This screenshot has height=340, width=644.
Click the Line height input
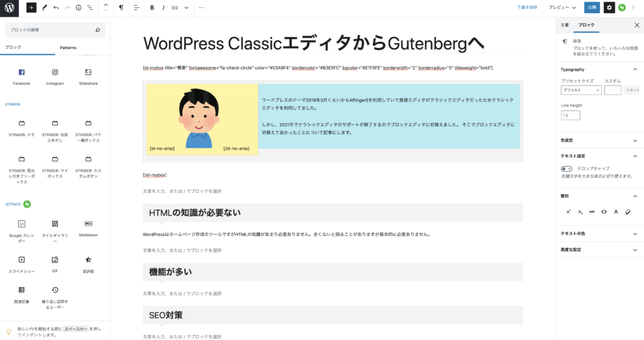[570, 115]
